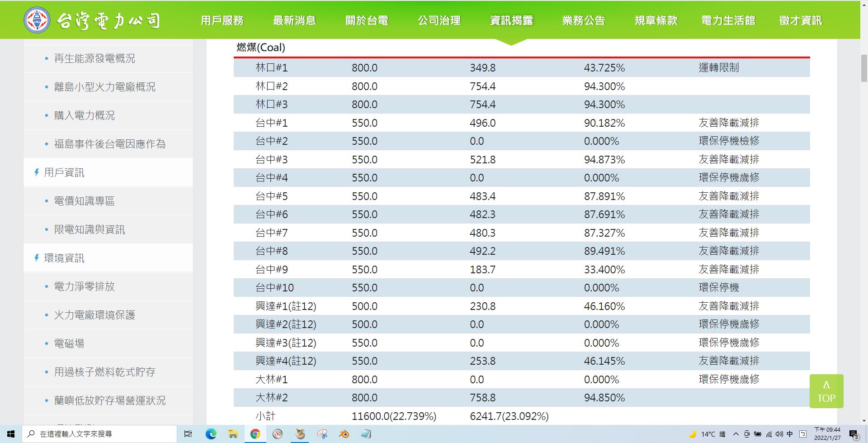
Task: Show hidden system tray icons
Action: (x=736, y=434)
